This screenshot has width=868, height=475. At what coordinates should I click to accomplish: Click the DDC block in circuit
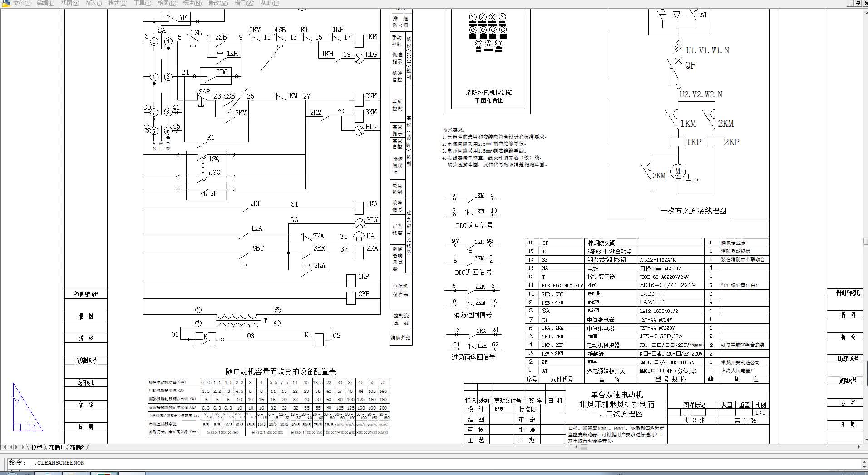pos(217,75)
